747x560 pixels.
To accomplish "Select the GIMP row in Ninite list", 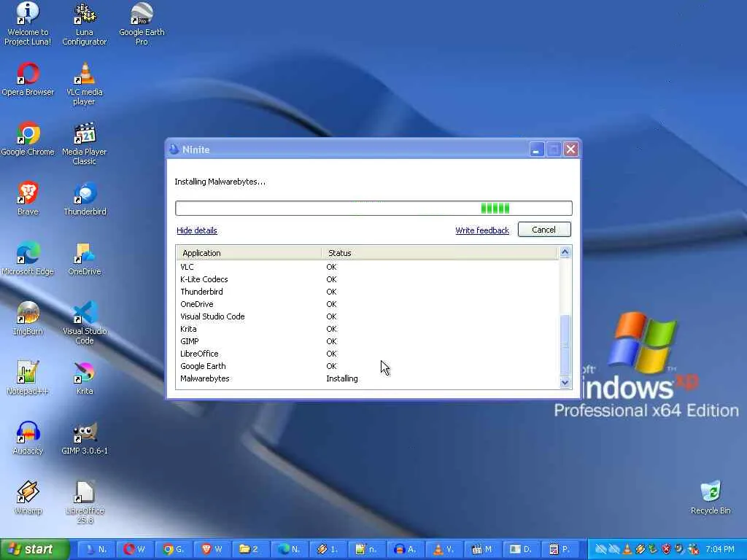I will [367, 341].
